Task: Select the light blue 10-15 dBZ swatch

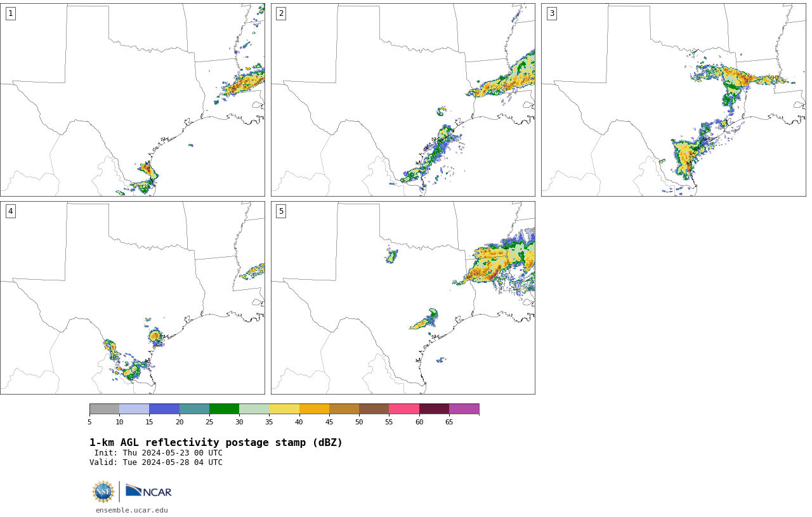Action: pos(134,409)
